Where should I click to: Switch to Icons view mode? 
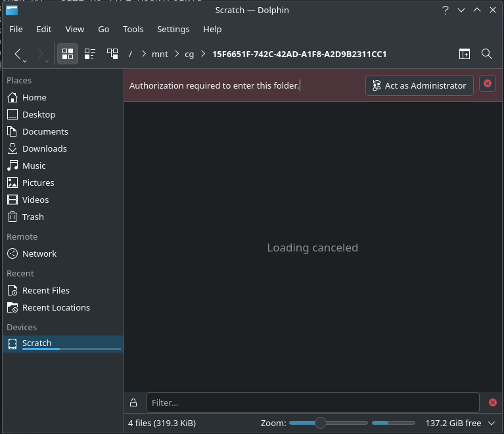(67, 54)
